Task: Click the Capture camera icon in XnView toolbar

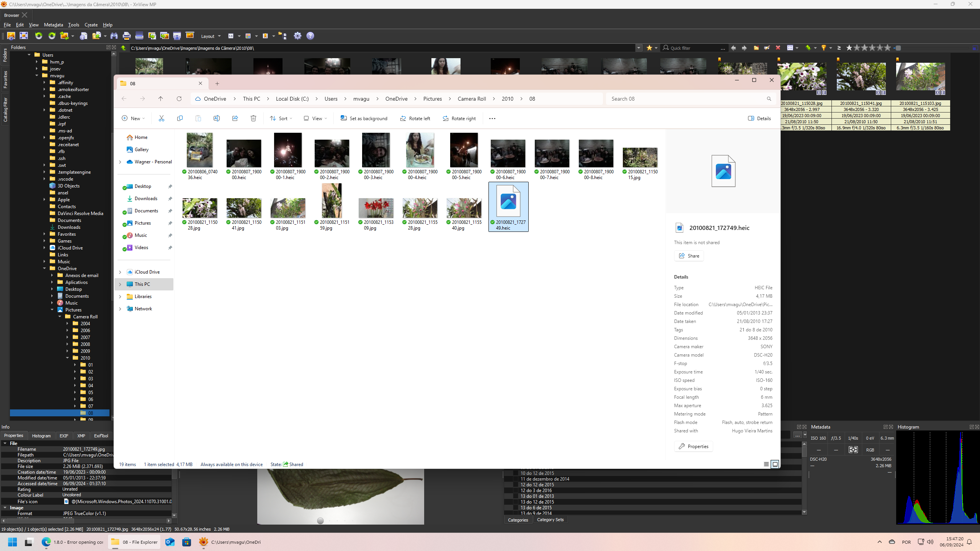Action: [177, 36]
